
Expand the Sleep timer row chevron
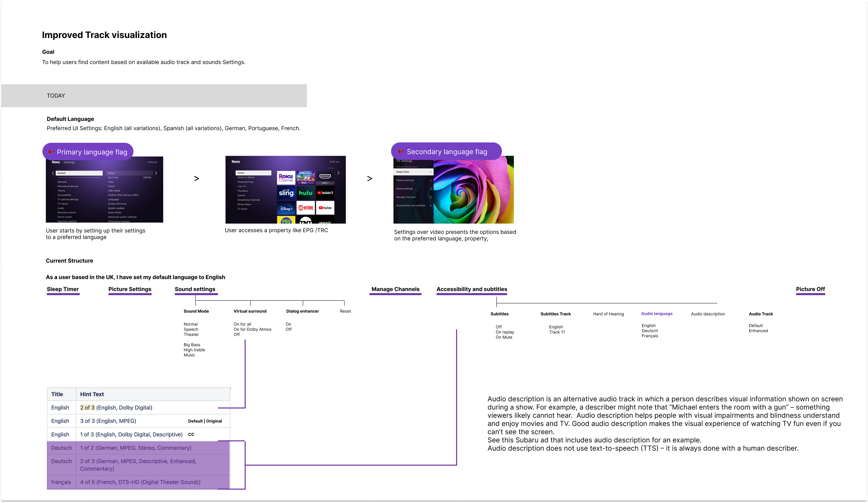tap(430, 172)
